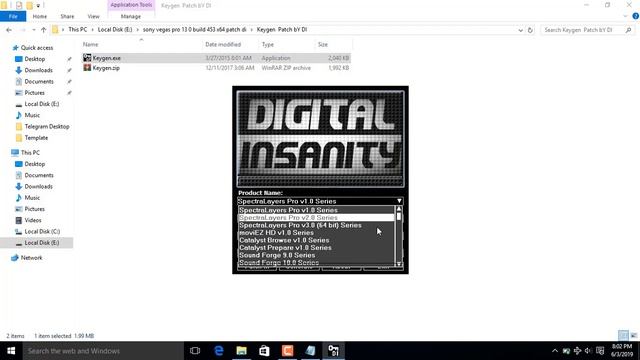Open Windows Start menu
The width and height of the screenshot is (640, 360).
11,351
